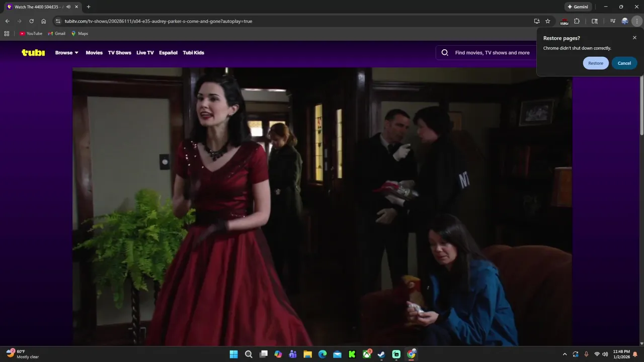Open Task View on the taskbar
The height and width of the screenshot is (362, 644).
click(263, 354)
